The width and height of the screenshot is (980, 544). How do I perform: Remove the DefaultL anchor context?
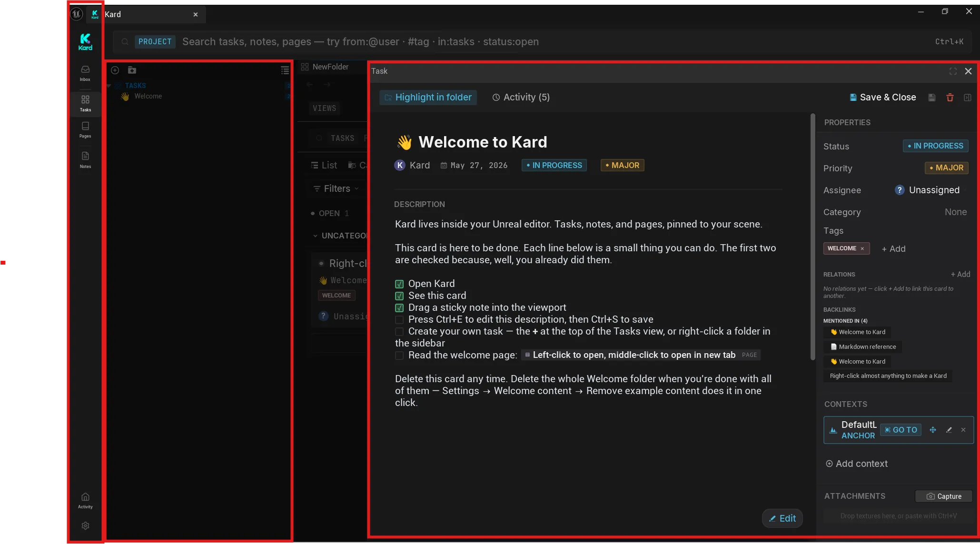[963, 430]
